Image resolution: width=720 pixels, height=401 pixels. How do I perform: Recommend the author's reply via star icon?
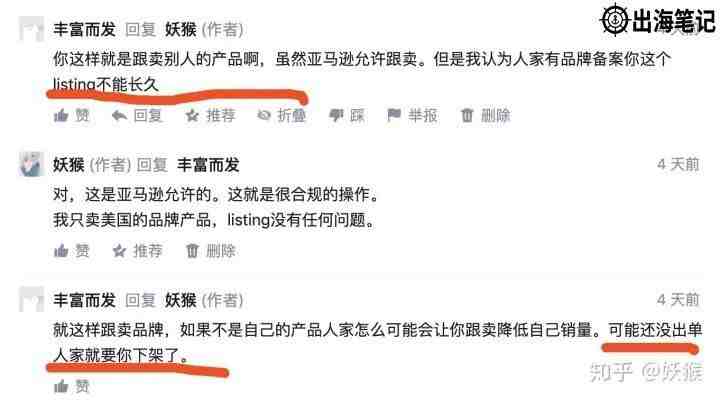119,250
